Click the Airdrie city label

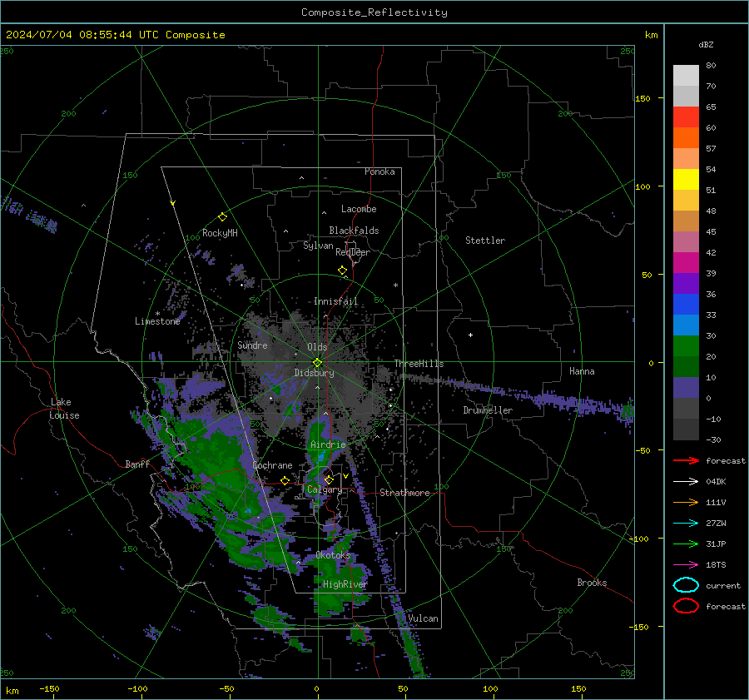pyautogui.click(x=328, y=444)
